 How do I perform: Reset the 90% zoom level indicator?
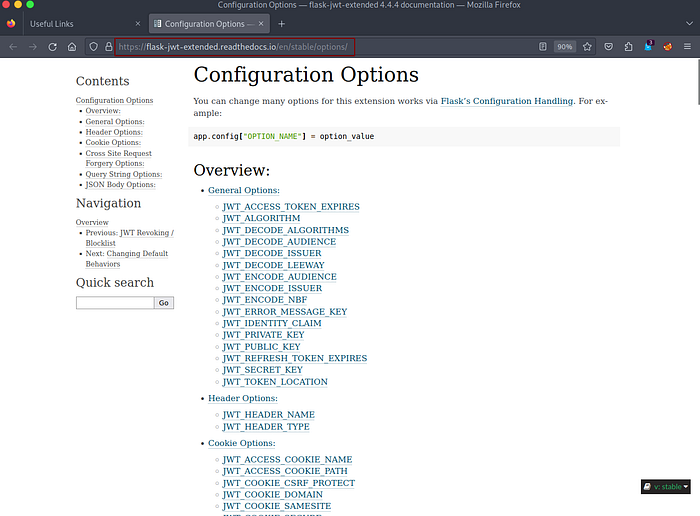click(x=565, y=46)
